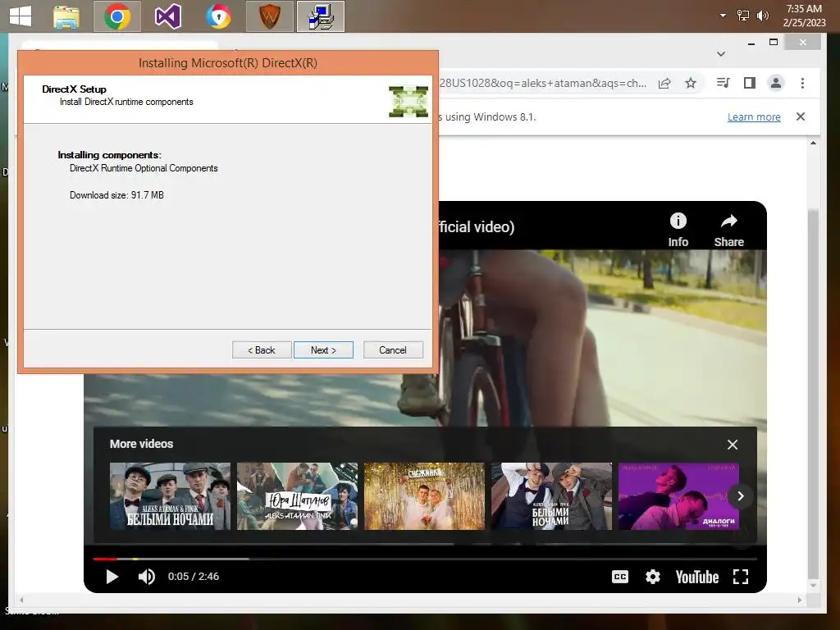Select the DirectX installer taskbar icon
The height and width of the screenshot is (630, 840).
pyautogui.click(x=321, y=16)
